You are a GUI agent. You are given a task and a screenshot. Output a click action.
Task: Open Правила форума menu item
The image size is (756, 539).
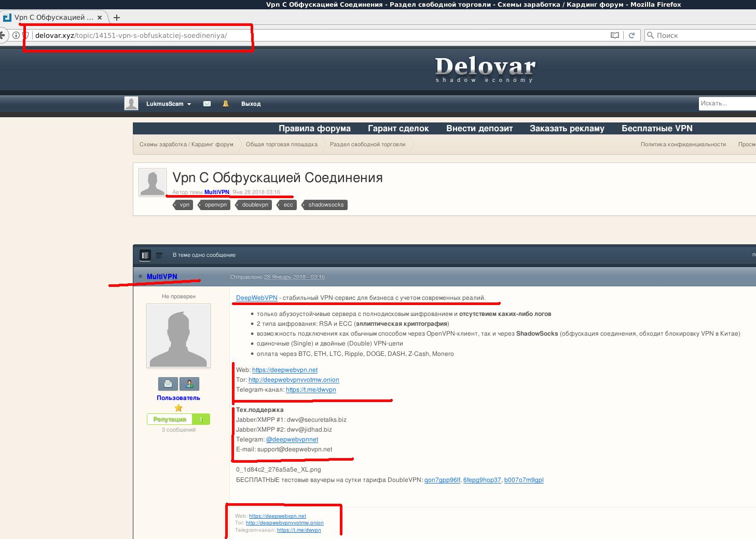pos(314,128)
